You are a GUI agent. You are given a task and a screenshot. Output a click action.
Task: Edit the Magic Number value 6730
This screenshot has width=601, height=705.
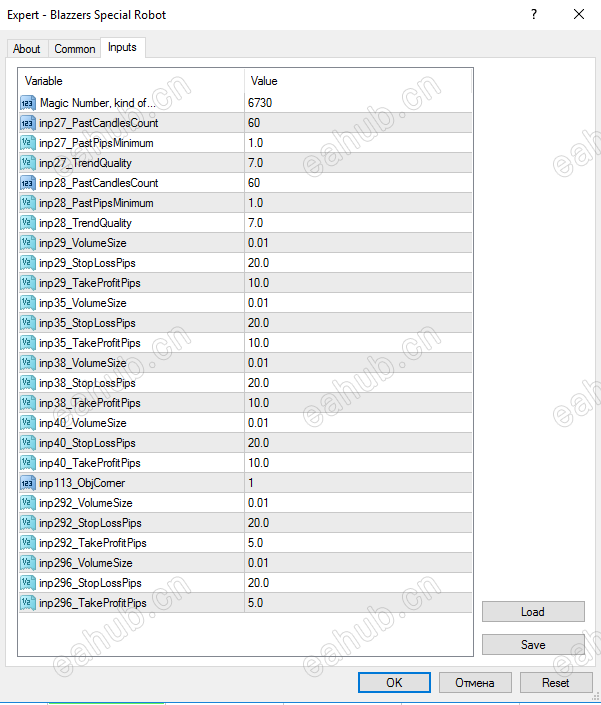click(358, 103)
